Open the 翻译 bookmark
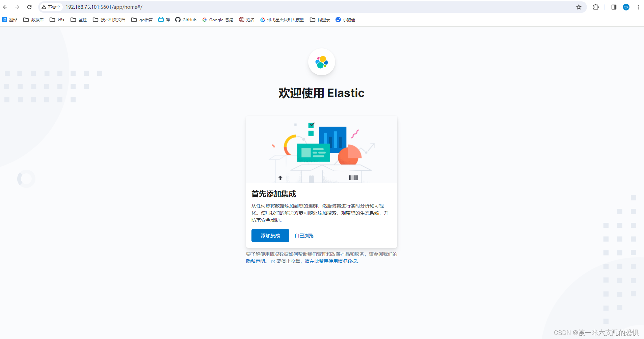Screen dimensions: 644x339 10,20
